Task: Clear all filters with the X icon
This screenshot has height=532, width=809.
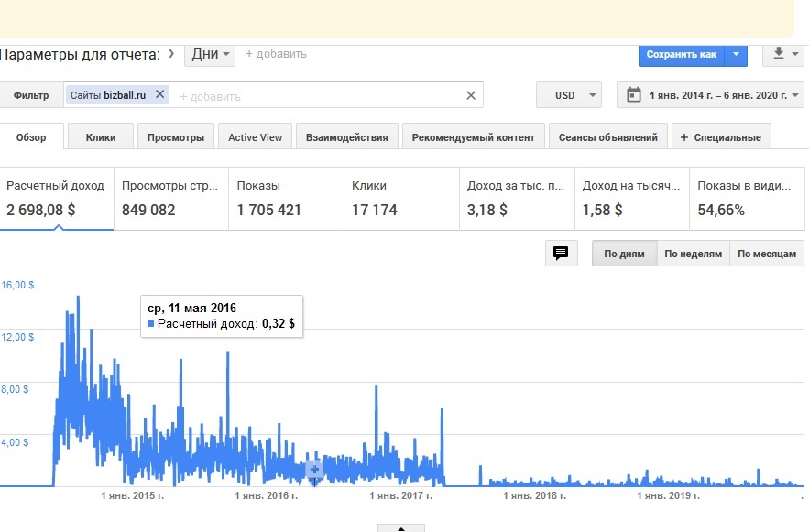Action: [x=471, y=95]
